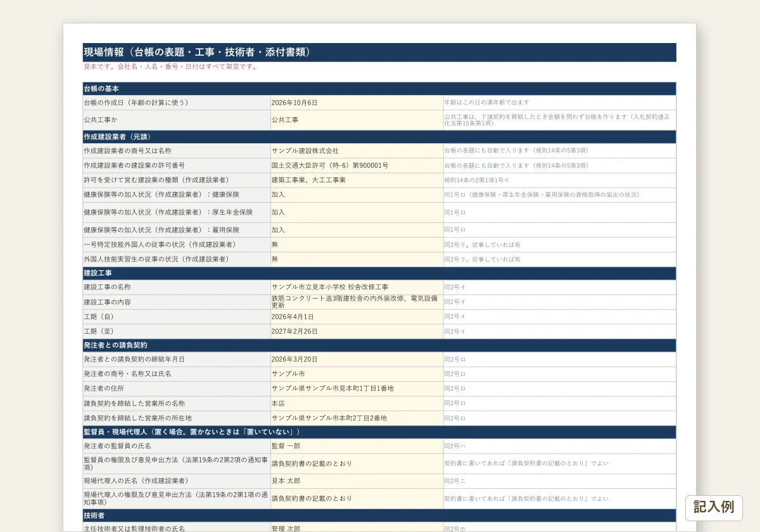This screenshot has height=532, width=760.
Task: Click the red 見本です notice text
Action: [x=171, y=66]
